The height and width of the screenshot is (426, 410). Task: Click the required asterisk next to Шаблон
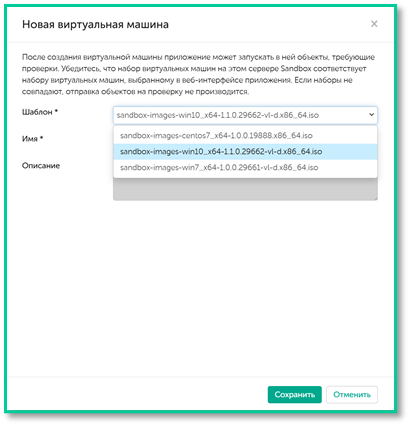pyautogui.click(x=56, y=111)
